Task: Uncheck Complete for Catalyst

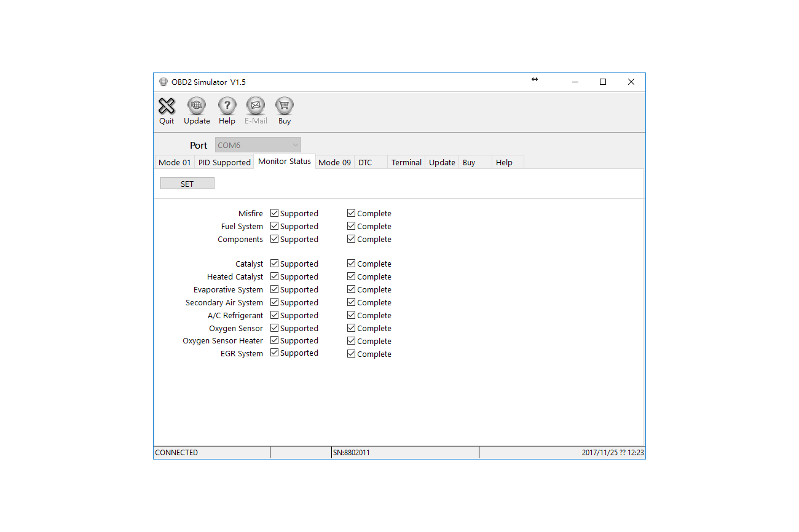Action: coord(351,263)
